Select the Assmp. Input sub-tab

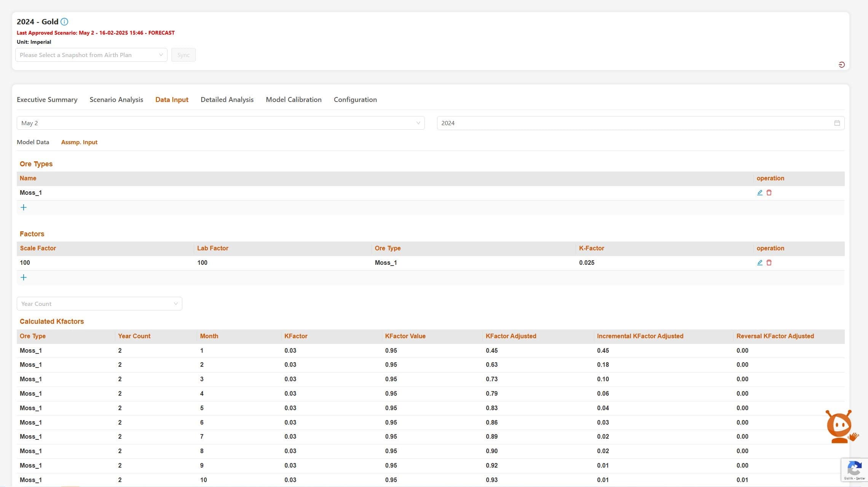coord(79,142)
